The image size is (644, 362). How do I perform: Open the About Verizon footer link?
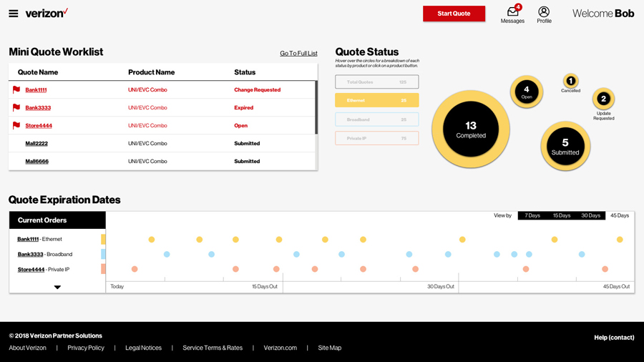(x=27, y=348)
